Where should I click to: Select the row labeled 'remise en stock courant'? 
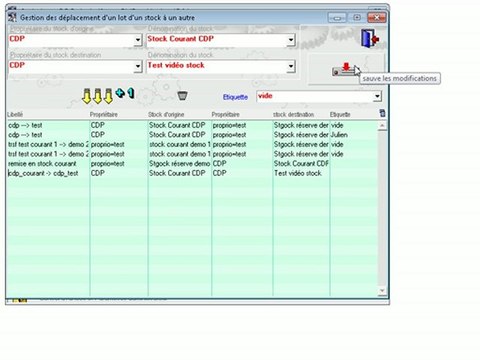tap(192, 164)
